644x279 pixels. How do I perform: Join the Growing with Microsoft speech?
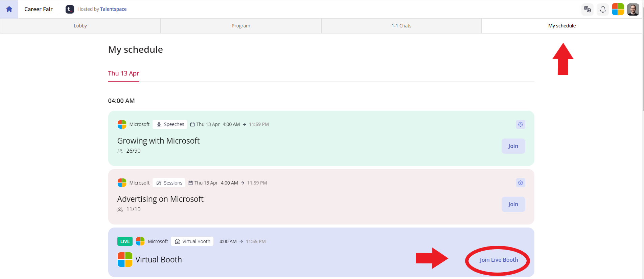513,146
